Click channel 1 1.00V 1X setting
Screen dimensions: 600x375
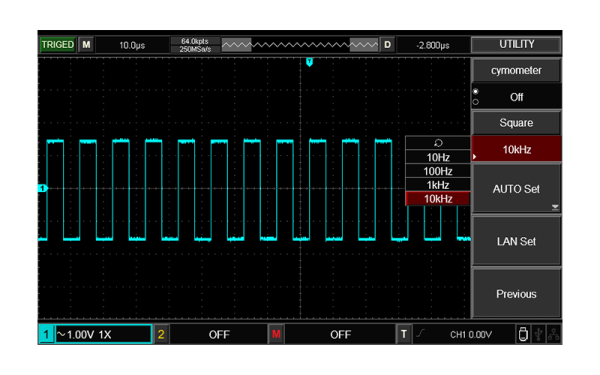pos(103,334)
